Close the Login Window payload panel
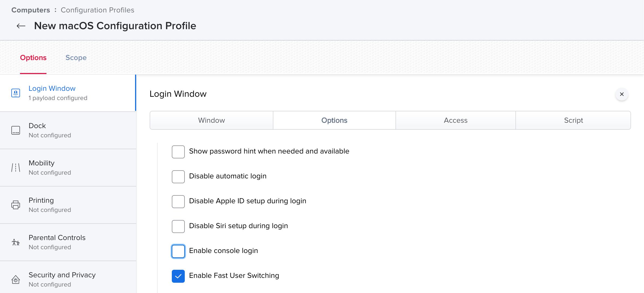644x293 pixels. coord(622,94)
